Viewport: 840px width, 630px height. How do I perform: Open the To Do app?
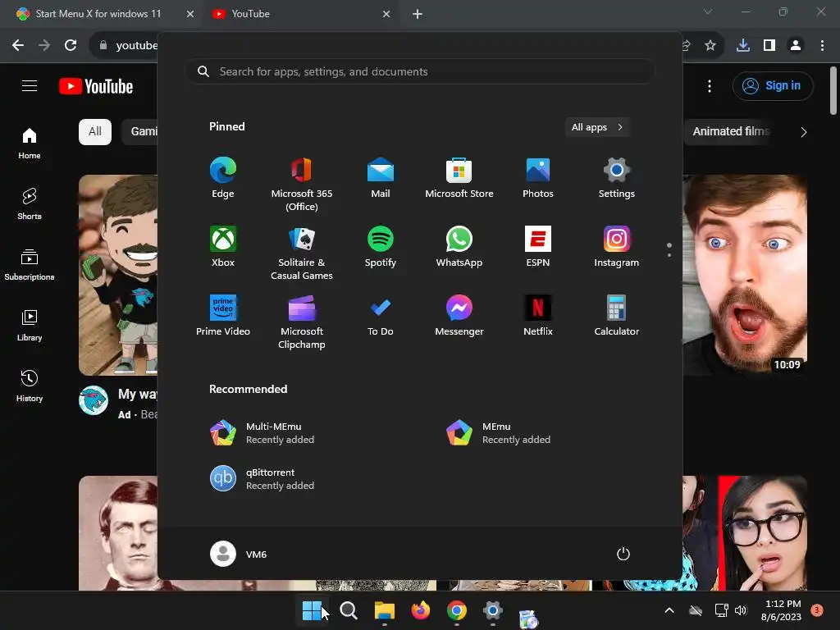pos(381,316)
